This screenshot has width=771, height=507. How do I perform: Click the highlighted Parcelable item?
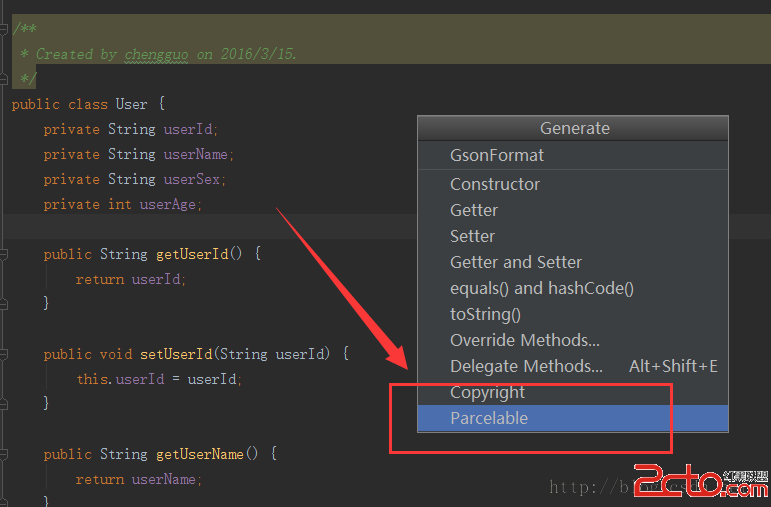coord(489,418)
